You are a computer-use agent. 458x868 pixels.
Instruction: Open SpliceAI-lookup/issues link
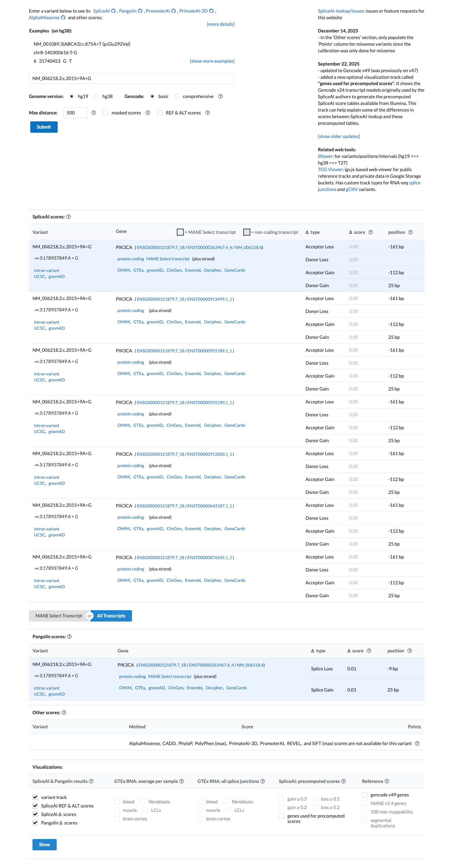(x=341, y=11)
